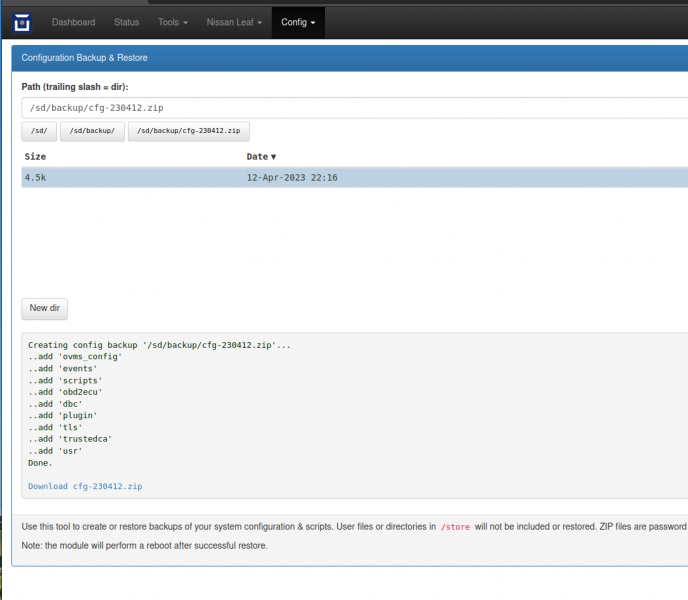Sort file list by Date column

(261, 157)
